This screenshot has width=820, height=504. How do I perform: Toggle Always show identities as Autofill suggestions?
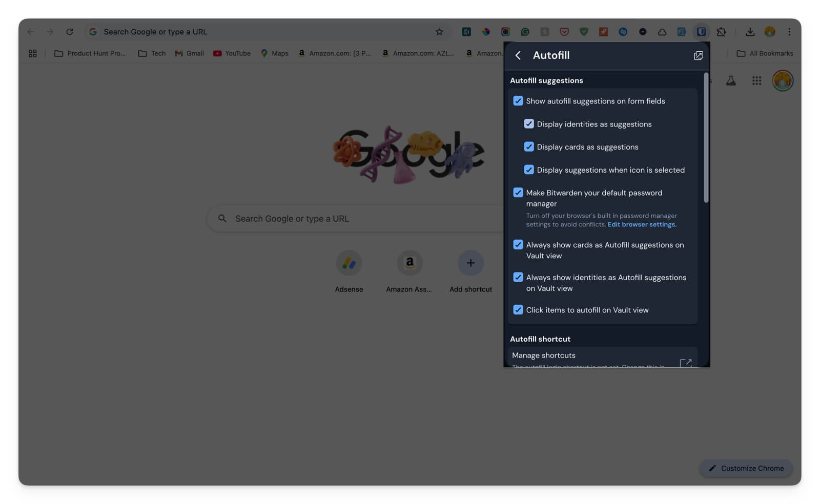(x=518, y=277)
